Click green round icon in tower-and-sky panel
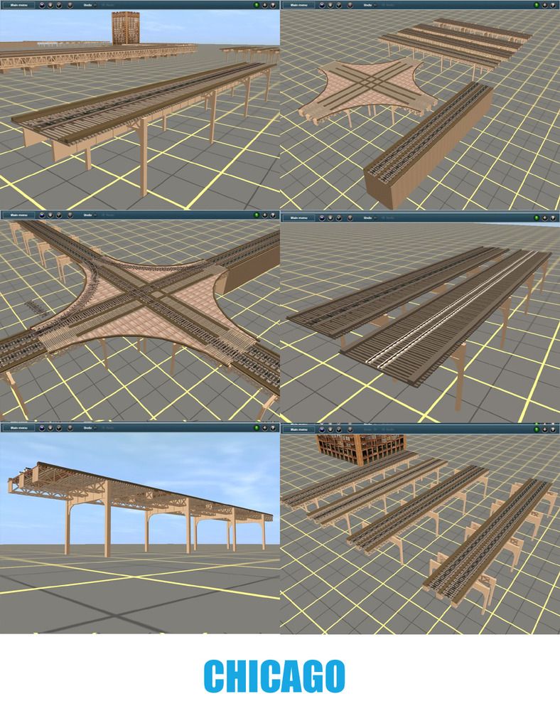This screenshot has height=728, width=560. (x=256, y=5)
